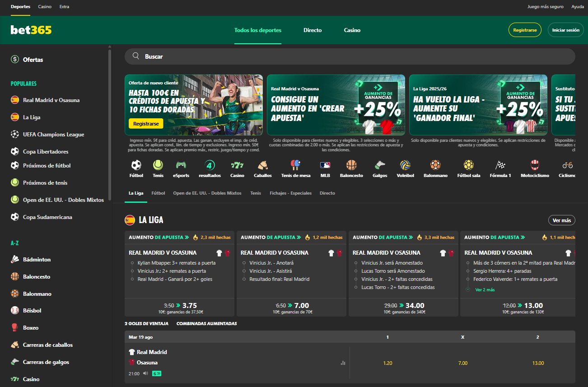Open the Voleibol icon
Viewport: 588px width, 387px height.
pos(405,169)
